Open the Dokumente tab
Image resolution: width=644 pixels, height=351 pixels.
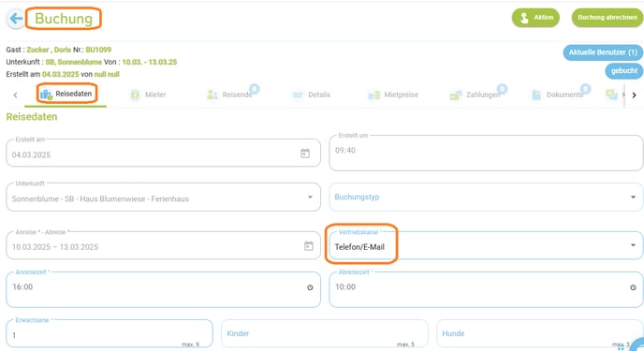[x=558, y=95]
